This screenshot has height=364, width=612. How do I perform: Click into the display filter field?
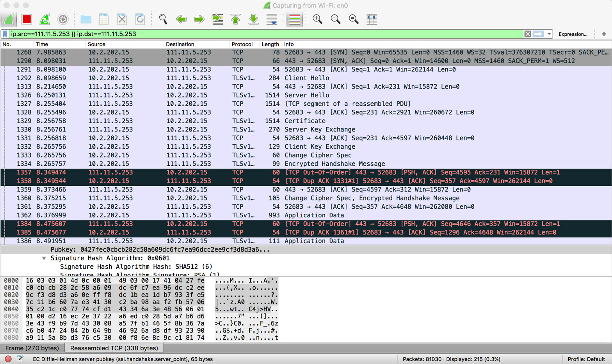[x=265, y=34]
